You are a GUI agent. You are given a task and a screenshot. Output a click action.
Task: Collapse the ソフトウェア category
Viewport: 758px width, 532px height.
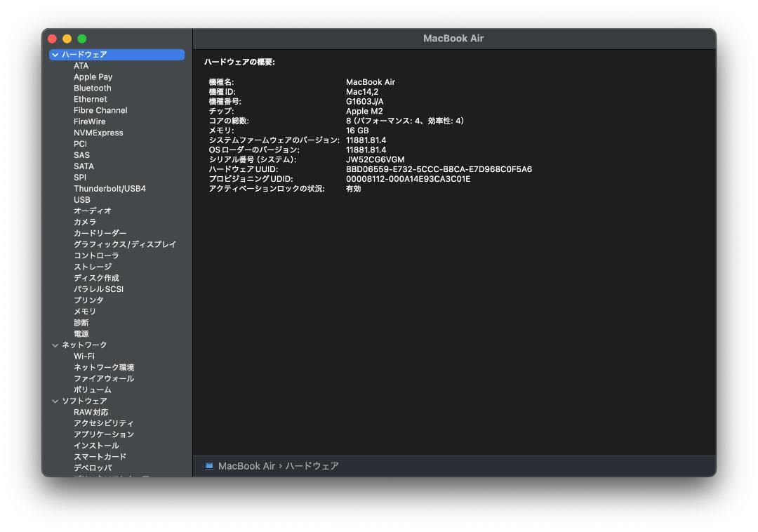[x=55, y=401]
